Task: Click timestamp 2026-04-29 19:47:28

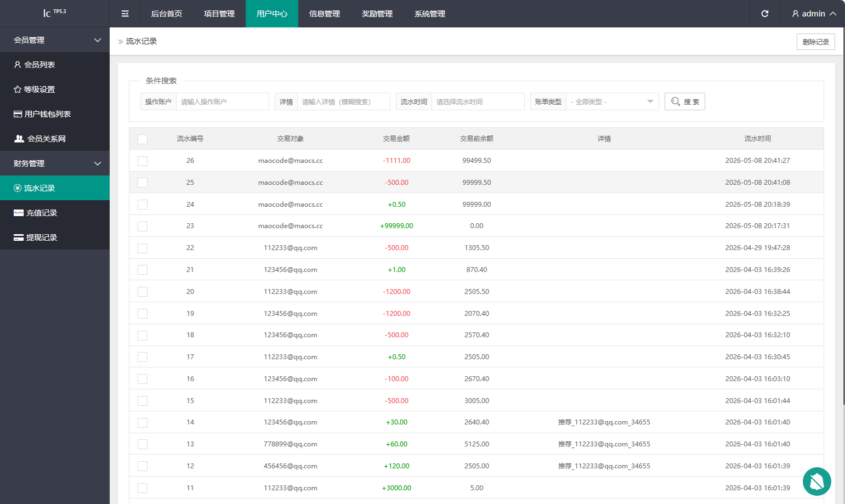Action: pos(758,248)
